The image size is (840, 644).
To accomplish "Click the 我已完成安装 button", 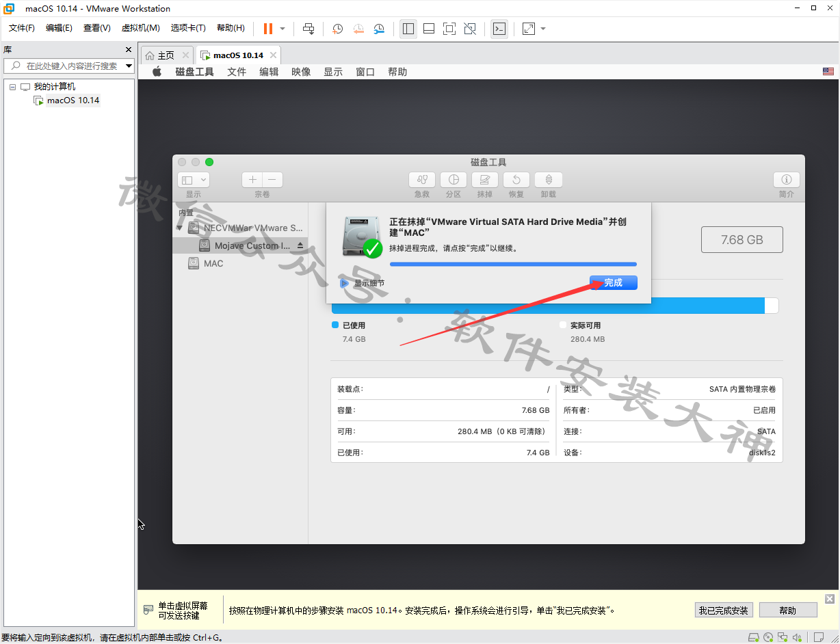I will pyautogui.click(x=724, y=611).
